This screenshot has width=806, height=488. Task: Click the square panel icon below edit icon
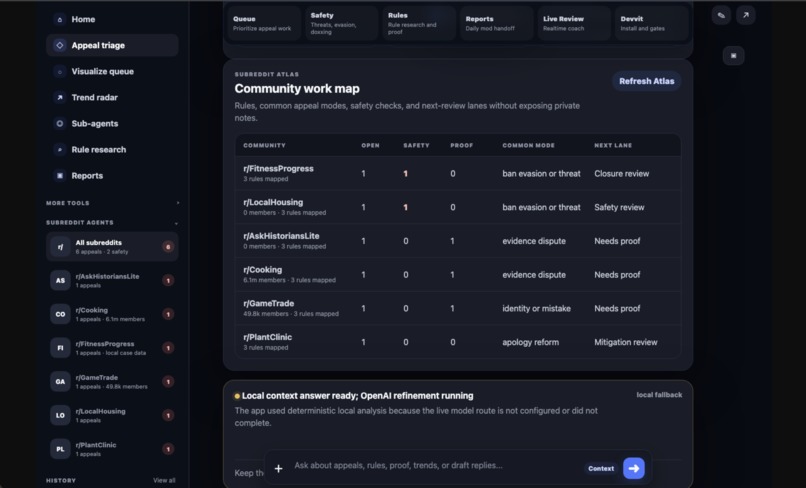point(734,56)
